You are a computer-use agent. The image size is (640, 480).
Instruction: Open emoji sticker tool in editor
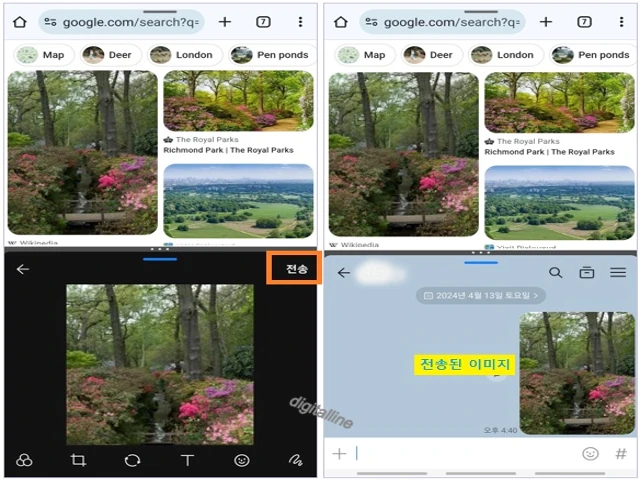click(x=242, y=460)
